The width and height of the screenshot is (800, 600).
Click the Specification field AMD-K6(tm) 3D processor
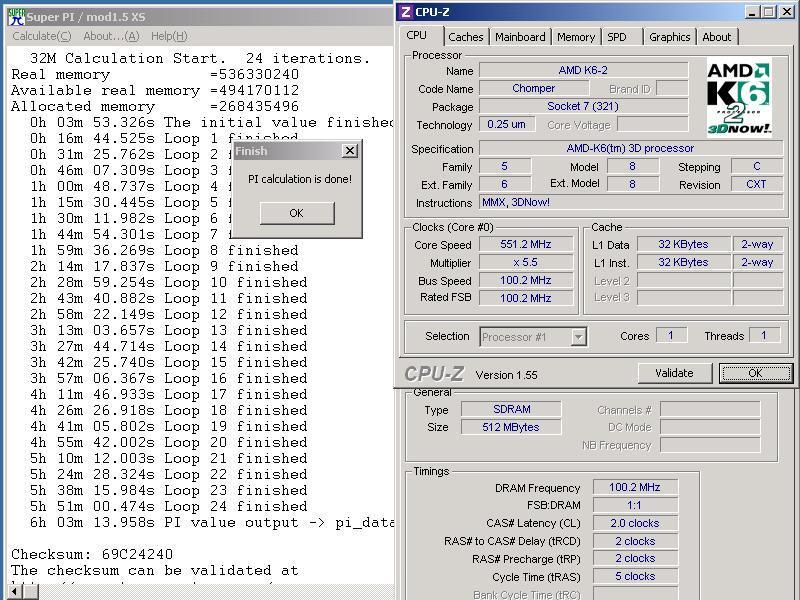tap(631, 148)
